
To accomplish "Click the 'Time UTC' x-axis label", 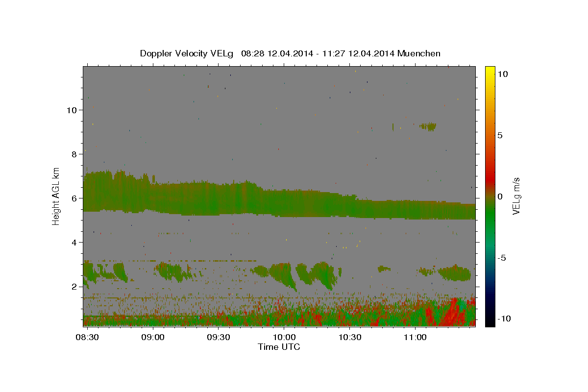I will click(279, 347).
